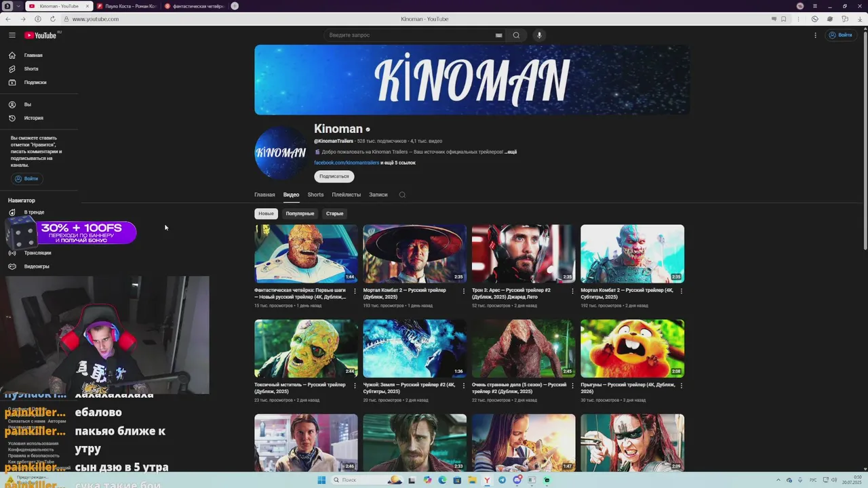This screenshot has width=868, height=488.
Task: Close the Kinoman - YouTube tab
Action: 87,6
